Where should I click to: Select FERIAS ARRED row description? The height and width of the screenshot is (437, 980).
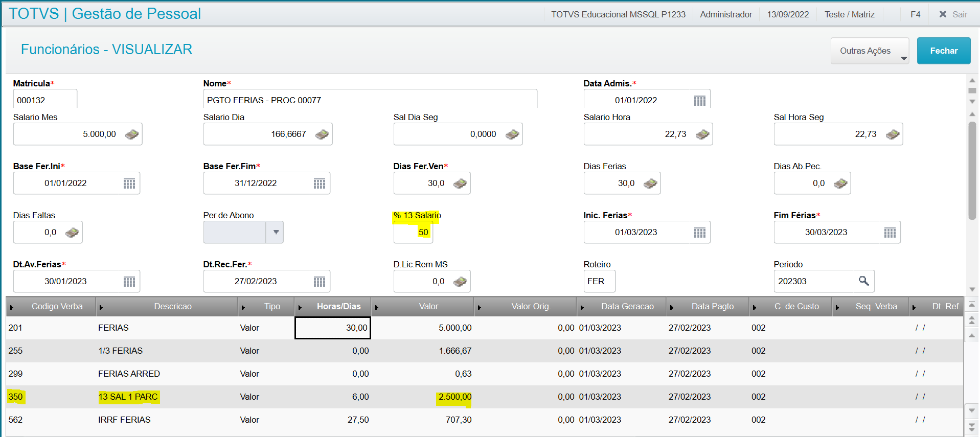point(129,374)
